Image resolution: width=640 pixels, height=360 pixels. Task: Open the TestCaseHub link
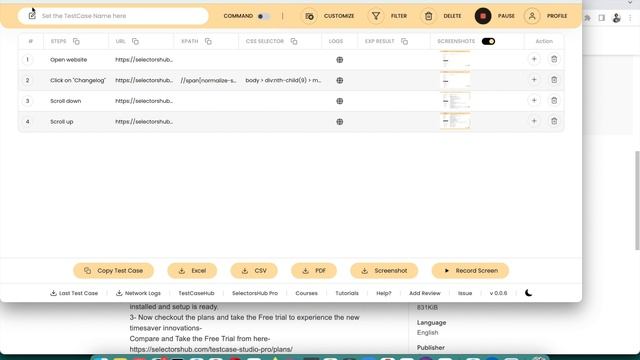[x=196, y=293]
